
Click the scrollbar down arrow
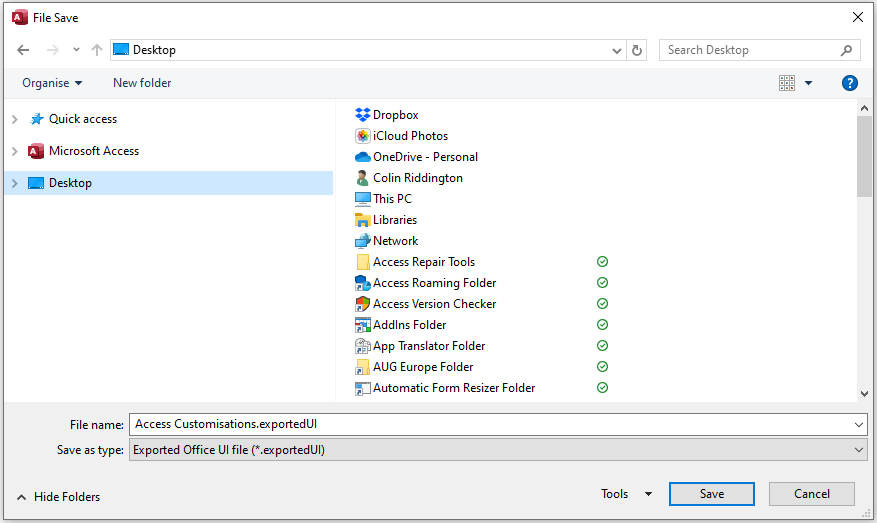(864, 394)
